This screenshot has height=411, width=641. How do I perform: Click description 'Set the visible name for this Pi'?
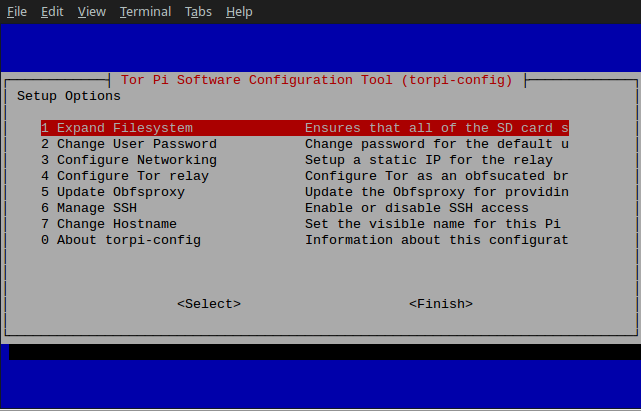[433, 224]
